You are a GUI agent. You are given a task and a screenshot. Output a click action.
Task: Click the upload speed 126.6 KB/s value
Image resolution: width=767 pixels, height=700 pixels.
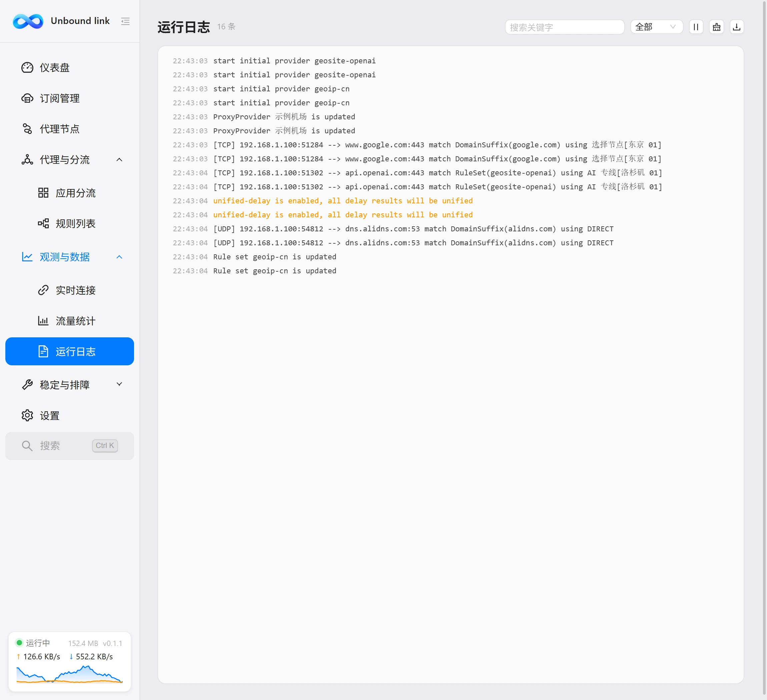click(41, 657)
